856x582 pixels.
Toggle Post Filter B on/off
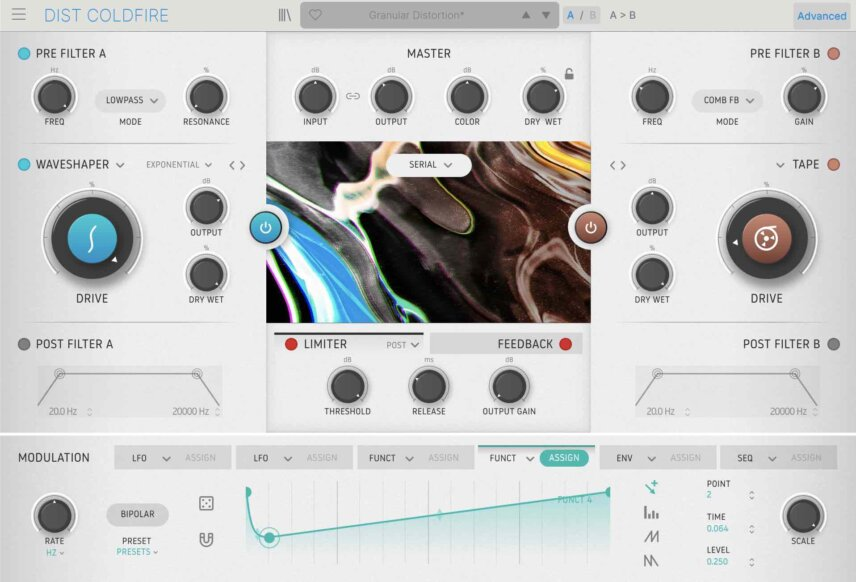click(x=834, y=344)
